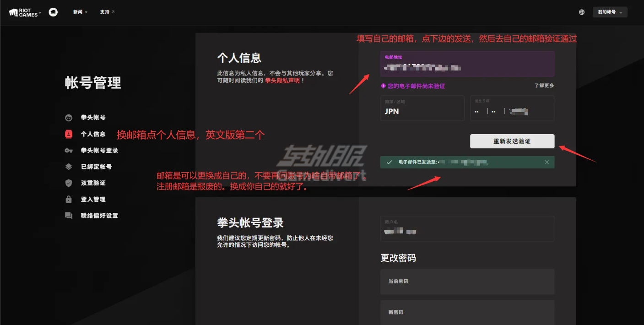Click the 重新发送验证 button
Screen dimensions: 644x325
[512, 141]
